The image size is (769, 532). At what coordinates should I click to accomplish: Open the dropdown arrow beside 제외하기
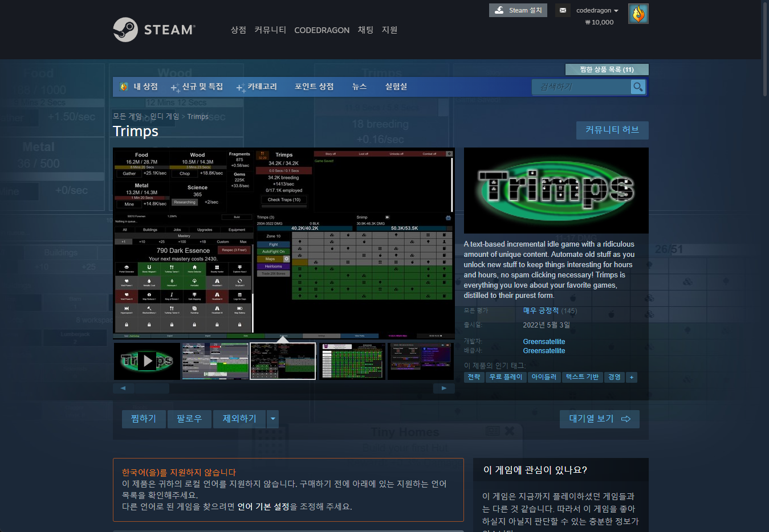(273, 419)
